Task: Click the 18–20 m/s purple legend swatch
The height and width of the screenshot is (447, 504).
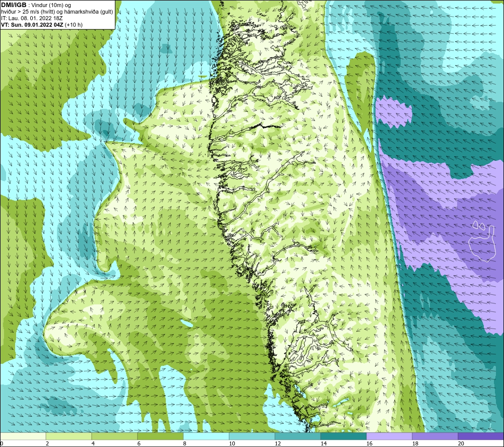Action: tap(435, 436)
